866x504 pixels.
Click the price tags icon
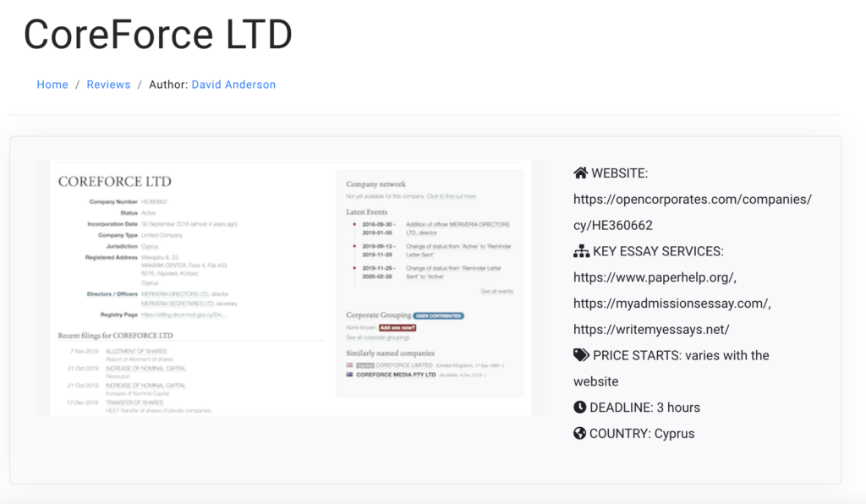581,355
